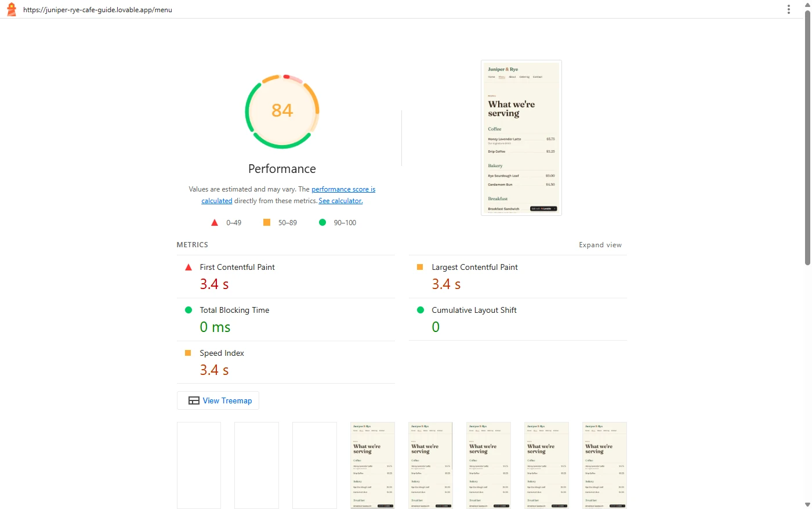
Task: Open the 'calculated' link under Performance
Action: (x=217, y=201)
